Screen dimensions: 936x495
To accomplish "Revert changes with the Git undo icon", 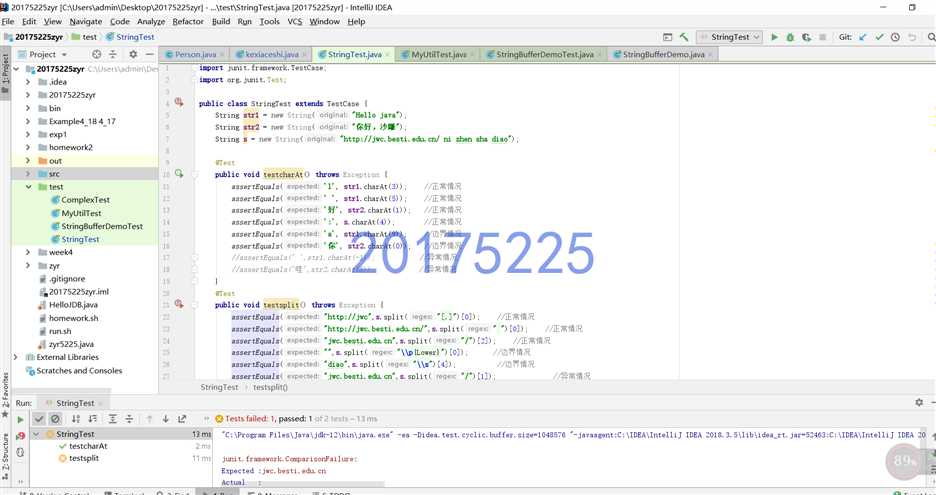I will pyautogui.click(x=912, y=37).
